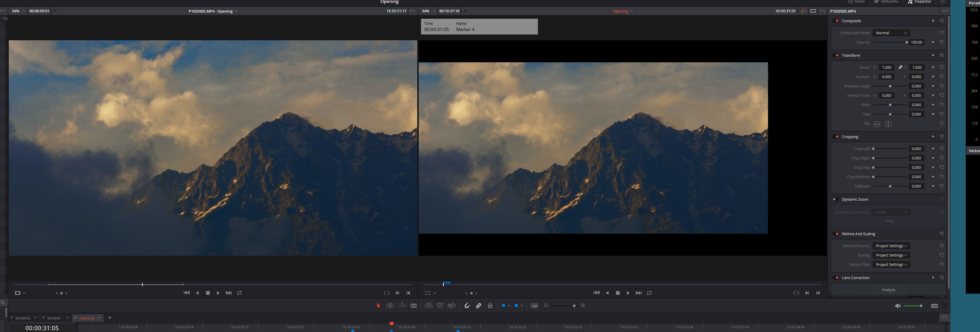Switch to the Scratch2 timeline tab

(23, 318)
